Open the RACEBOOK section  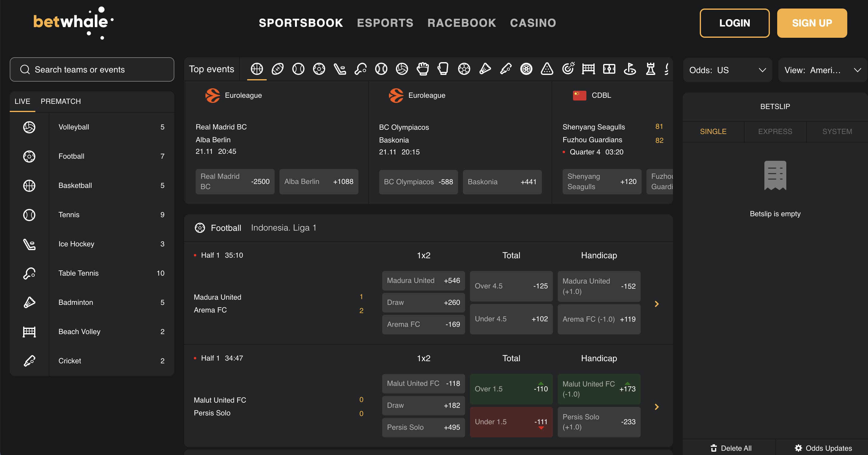point(462,23)
